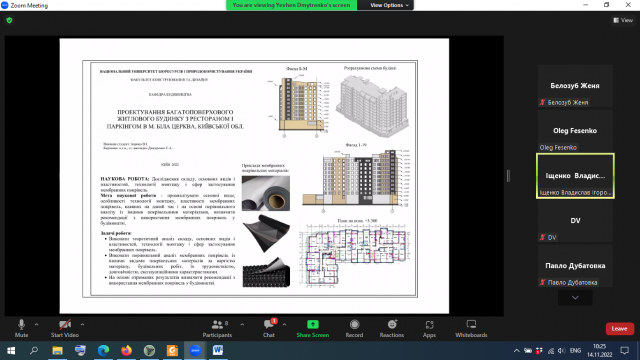Turn on camera with Start Video

click(64, 329)
